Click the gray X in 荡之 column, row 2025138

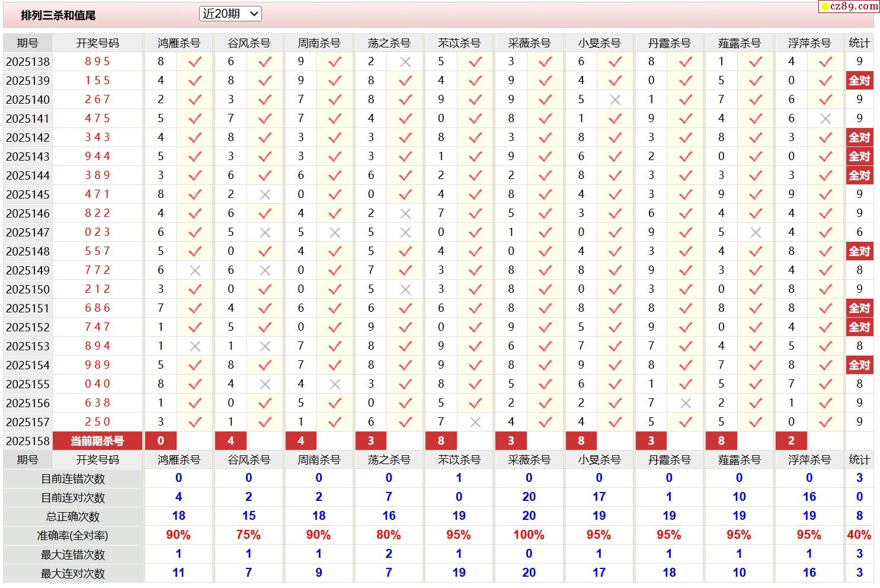(405, 62)
